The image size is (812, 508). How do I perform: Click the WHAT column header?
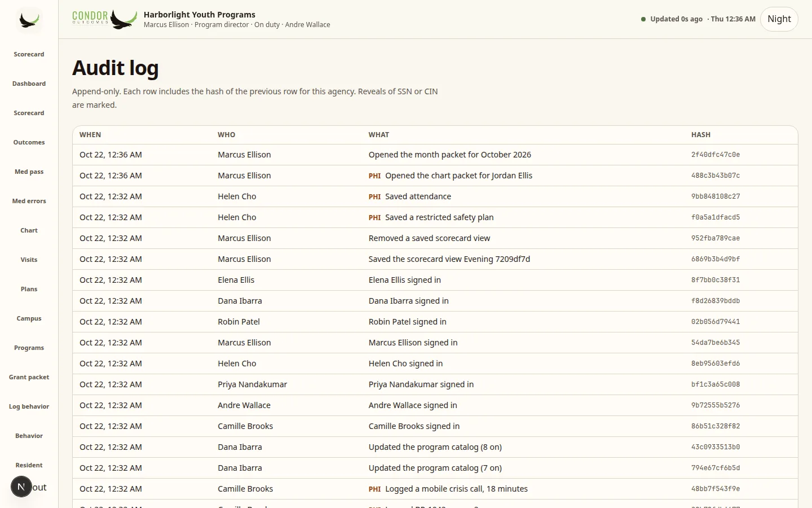coord(379,135)
